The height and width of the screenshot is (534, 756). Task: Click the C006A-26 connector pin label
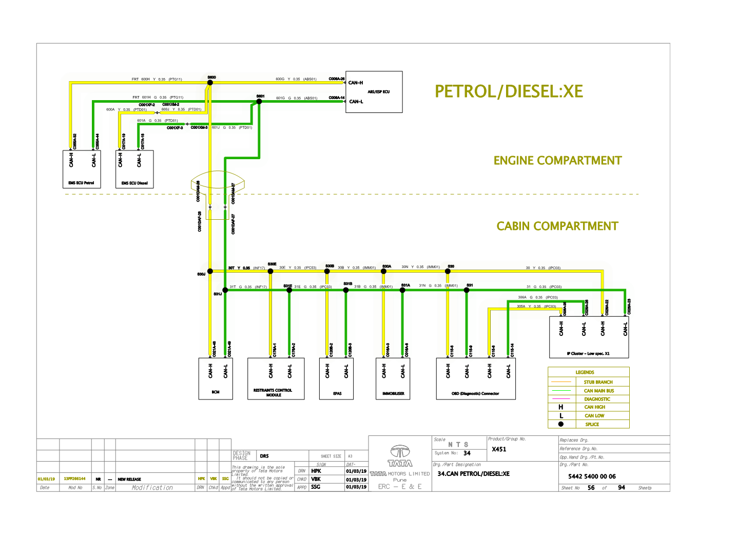click(337, 79)
